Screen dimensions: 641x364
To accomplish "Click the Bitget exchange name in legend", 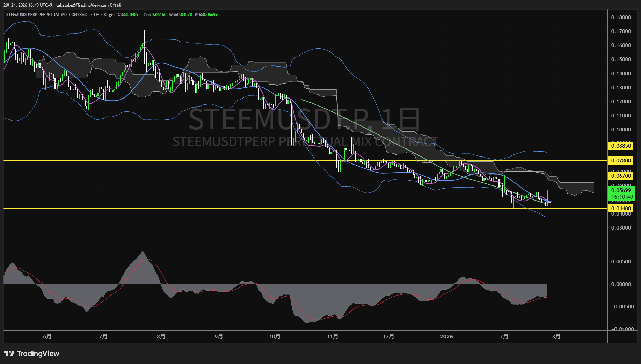I will click(109, 15).
